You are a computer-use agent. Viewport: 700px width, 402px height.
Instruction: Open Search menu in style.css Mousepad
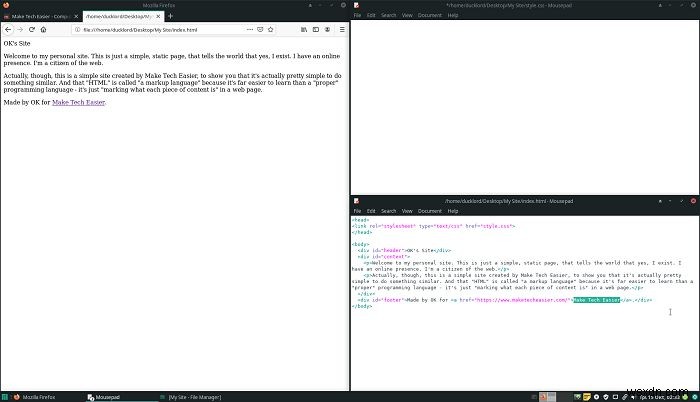point(388,15)
